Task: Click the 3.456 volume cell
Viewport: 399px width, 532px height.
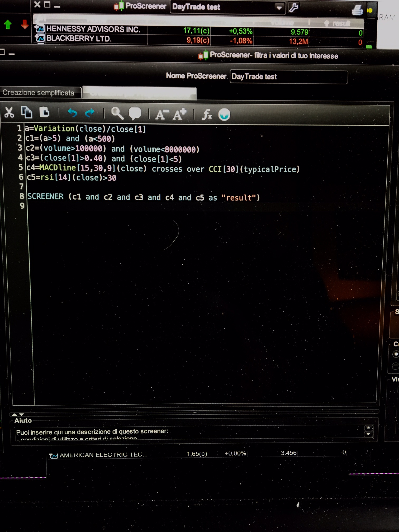Action: [x=289, y=453]
